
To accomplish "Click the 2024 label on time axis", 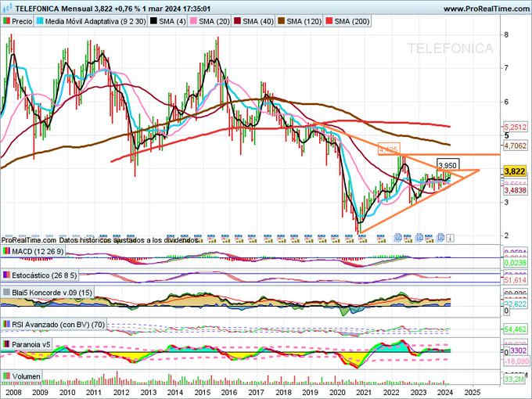I will 445,392.
